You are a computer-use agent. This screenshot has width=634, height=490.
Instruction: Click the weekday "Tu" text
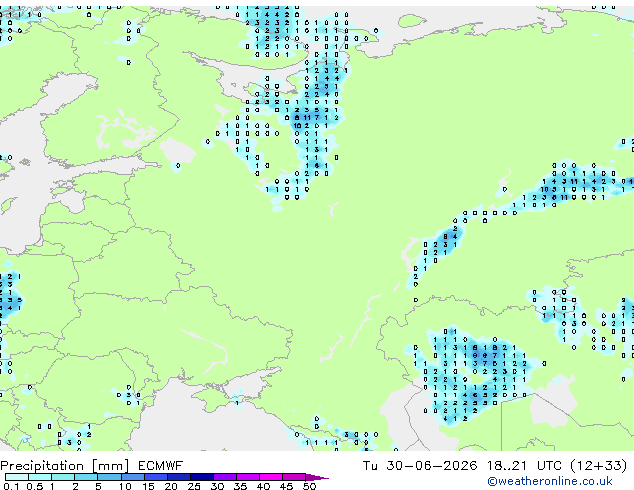[x=370, y=466]
